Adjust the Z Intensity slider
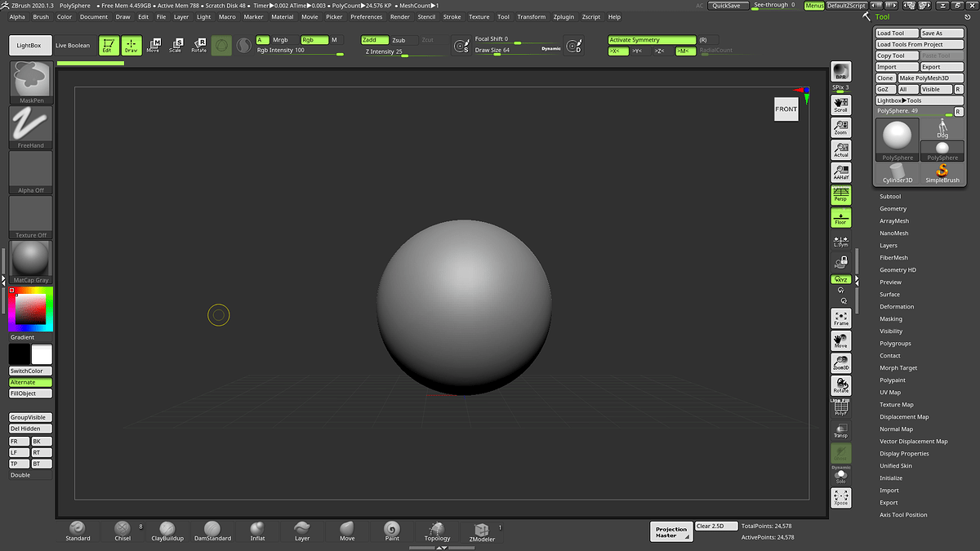Image resolution: width=980 pixels, height=551 pixels. (x=403, y=51)
